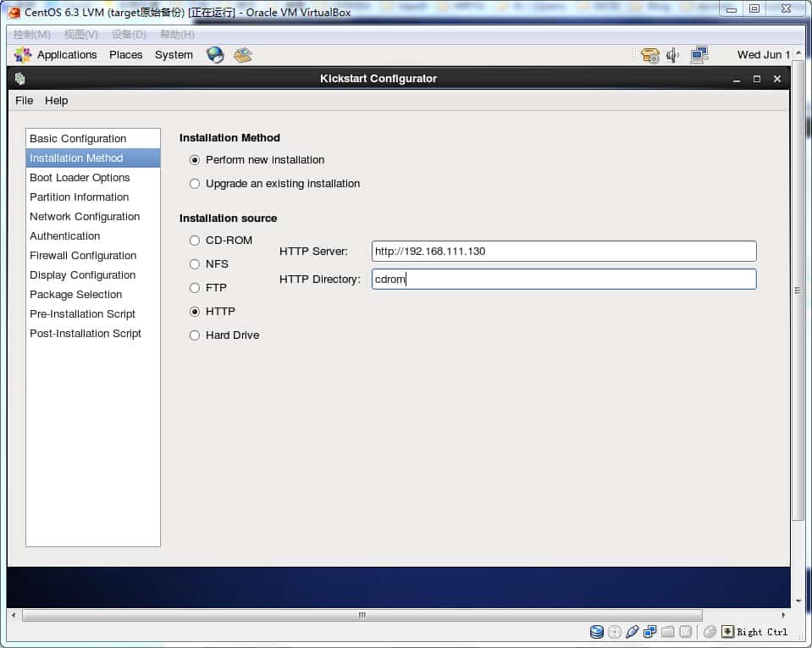Screen dimensions: 812x648
Task: Select Perform new installation
Action: point(195,159)
